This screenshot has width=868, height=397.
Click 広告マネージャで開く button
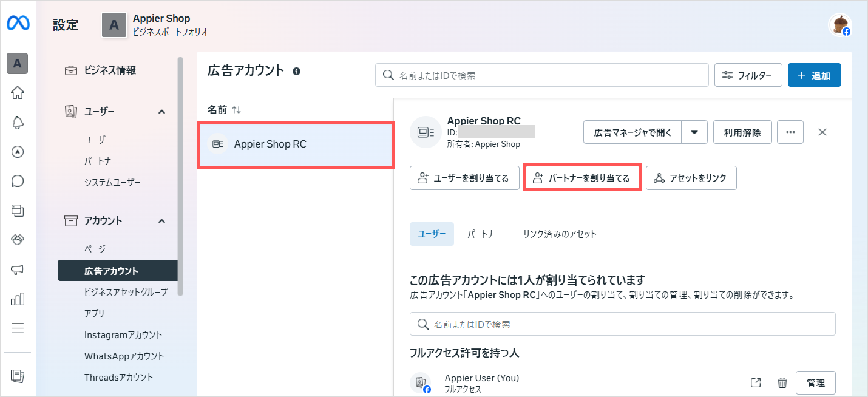(x=632, y=132)
